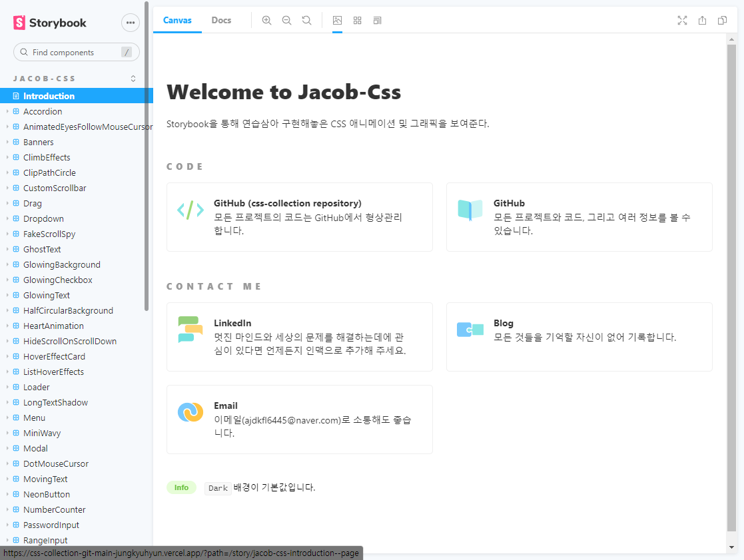Viewport: 744px width, 560px height.
Task: Click the Find components search field
Action: (77, 52)
